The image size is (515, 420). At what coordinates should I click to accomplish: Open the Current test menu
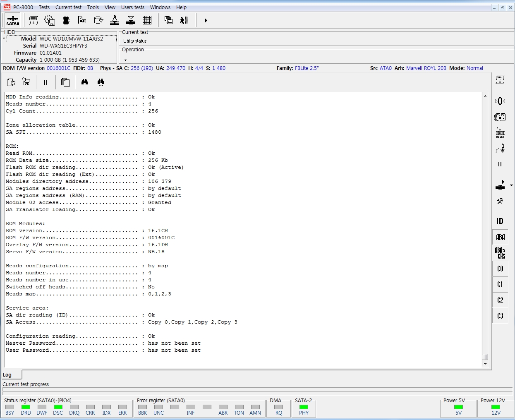point(69,7)
